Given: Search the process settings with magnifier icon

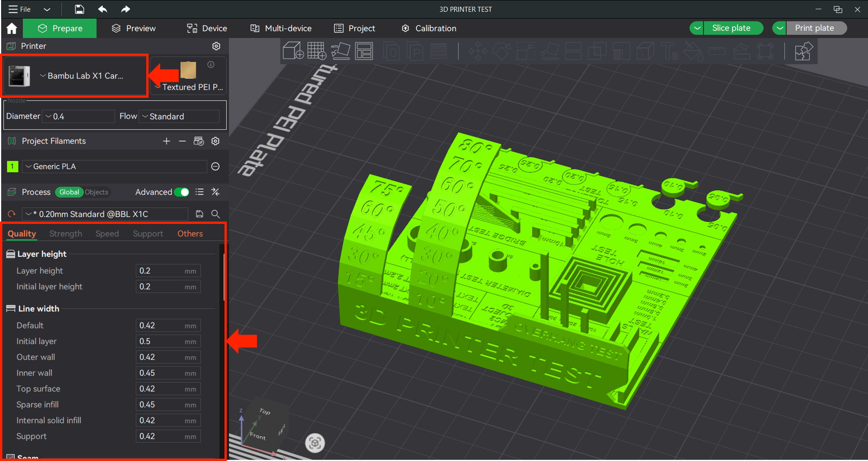Looking at the screenshot, I should click(215, 214).
